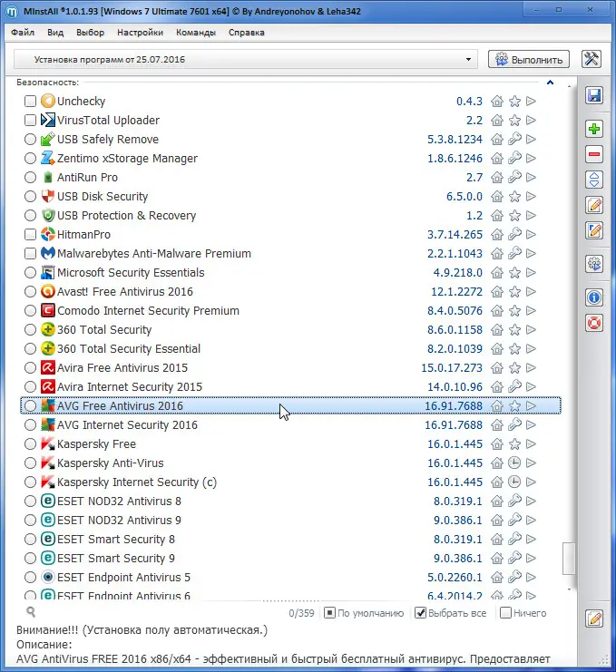Viewport: 616px width, 672px height.
Task: Select the Kaspersky Free radio button
Action: pos(30,444)
